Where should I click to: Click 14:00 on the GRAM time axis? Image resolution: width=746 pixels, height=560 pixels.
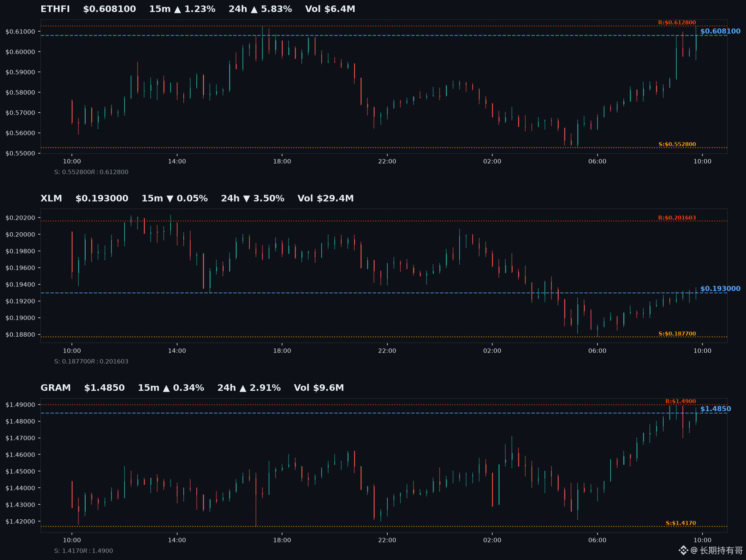177,540
